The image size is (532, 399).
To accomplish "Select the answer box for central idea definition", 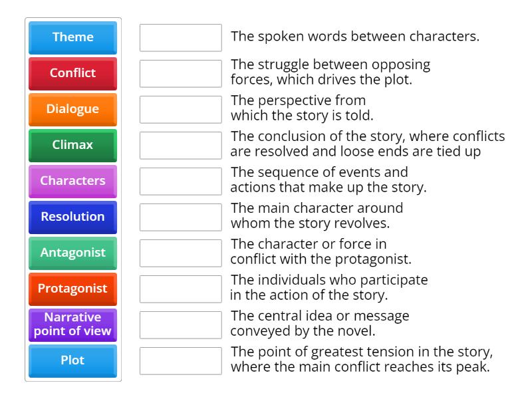I will [181, 325].
